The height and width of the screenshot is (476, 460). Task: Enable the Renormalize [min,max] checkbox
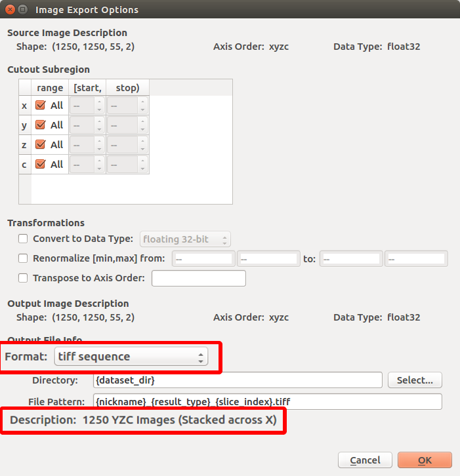click(24, 258)
